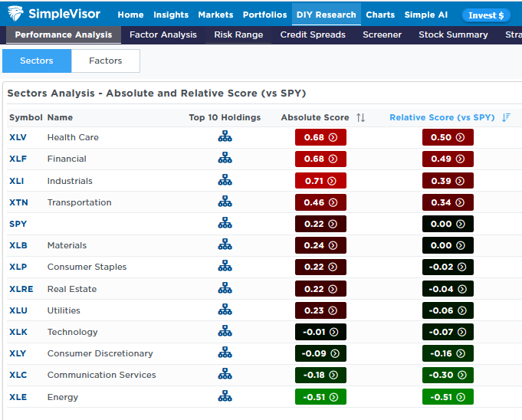The height and width of the screenshot is (420, 522).
Task: Open Technology absolute score -0.01 details
Action: click(x=320, y=332)
